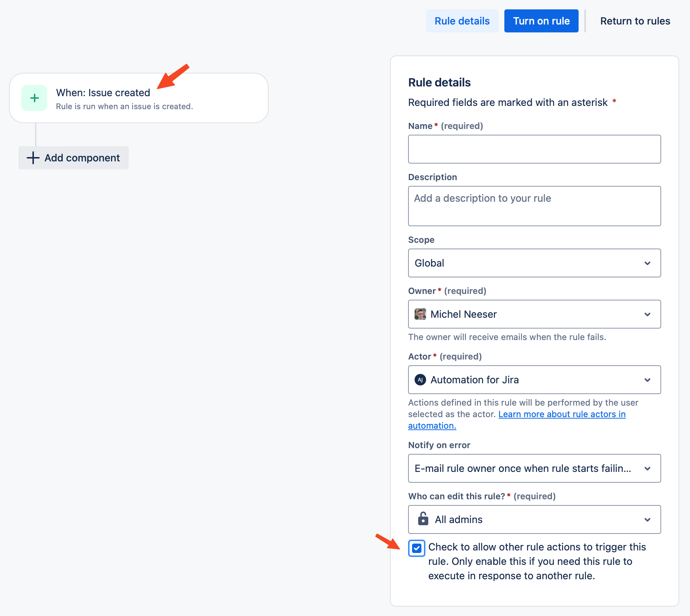Open the Who can edit this rule dropdown
The width and height of the screenshot is (690, 616).
[x=647, y=519]
